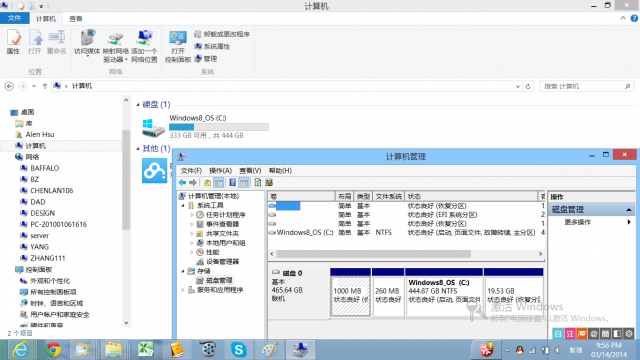Image resolution: width=640 pixels, height=360 pixels.
Task: Select the 19.53 GB recovery partition block
Action: tap(513, 292)
